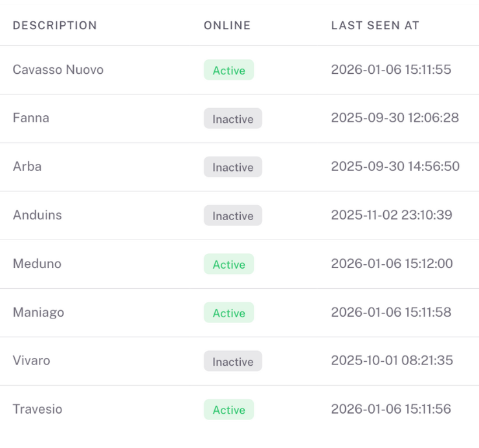Click the ONLINE column header
Viewport: 479px width, 448px height.
227,26
